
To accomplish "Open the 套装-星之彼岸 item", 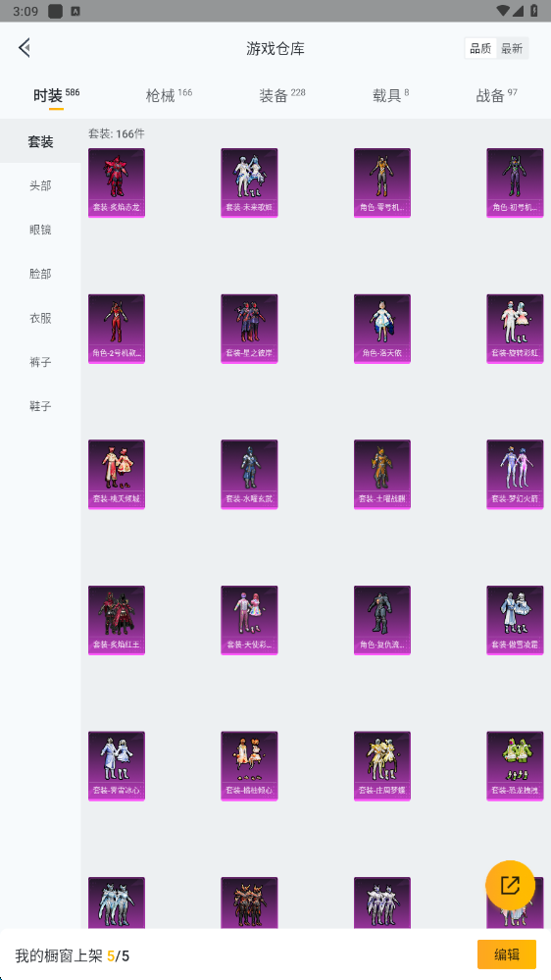I will 249,329.
